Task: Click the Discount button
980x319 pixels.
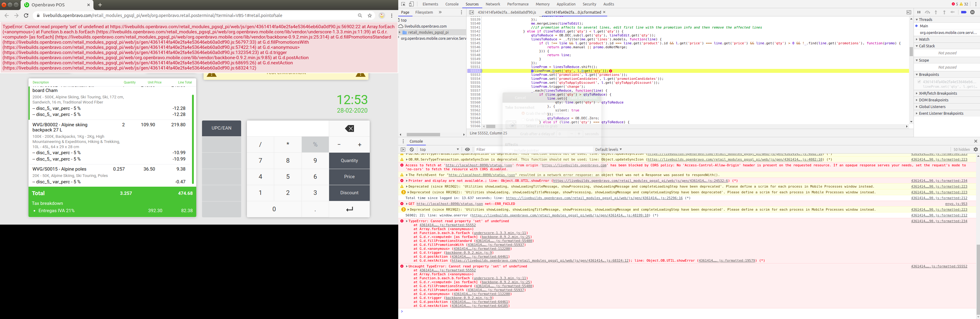Action: pyautogui.click(x=349, y=193)
